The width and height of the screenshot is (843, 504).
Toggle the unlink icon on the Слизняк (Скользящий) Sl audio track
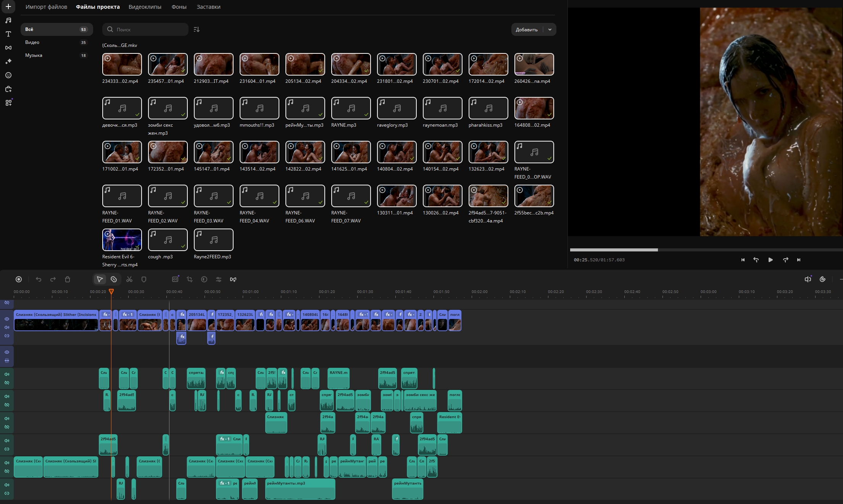pyautogui.click(x=7, y=471)
